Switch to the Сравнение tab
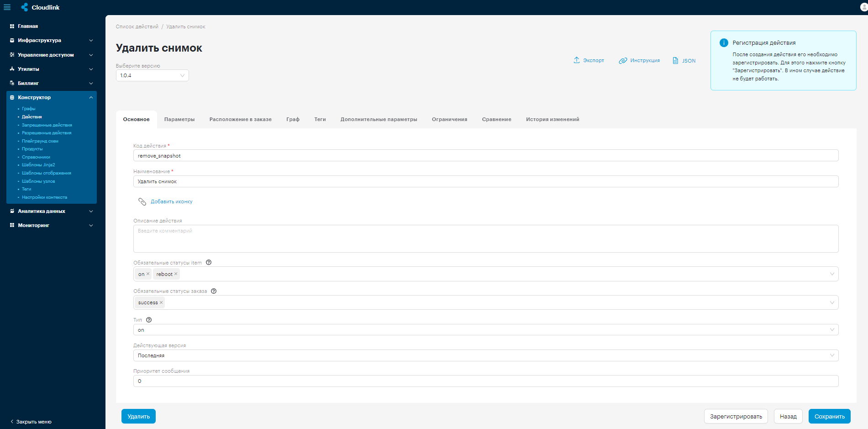The height and width of the screenshot is (429, 868). point(497,119)
